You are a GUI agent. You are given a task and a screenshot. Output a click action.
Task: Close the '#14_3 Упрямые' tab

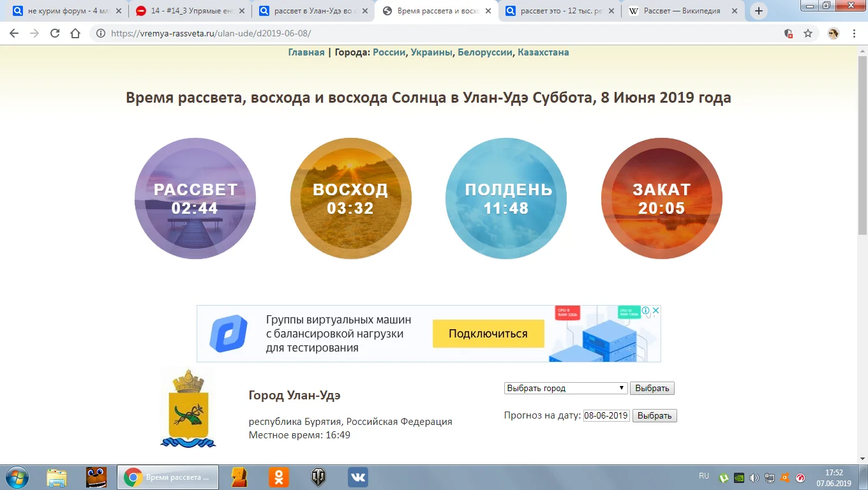(243, 11)
